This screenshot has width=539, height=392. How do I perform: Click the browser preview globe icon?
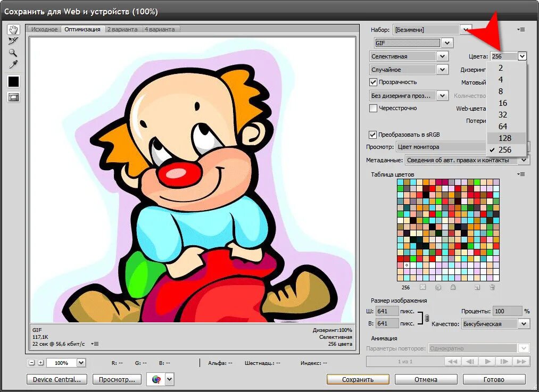(156, 379)
